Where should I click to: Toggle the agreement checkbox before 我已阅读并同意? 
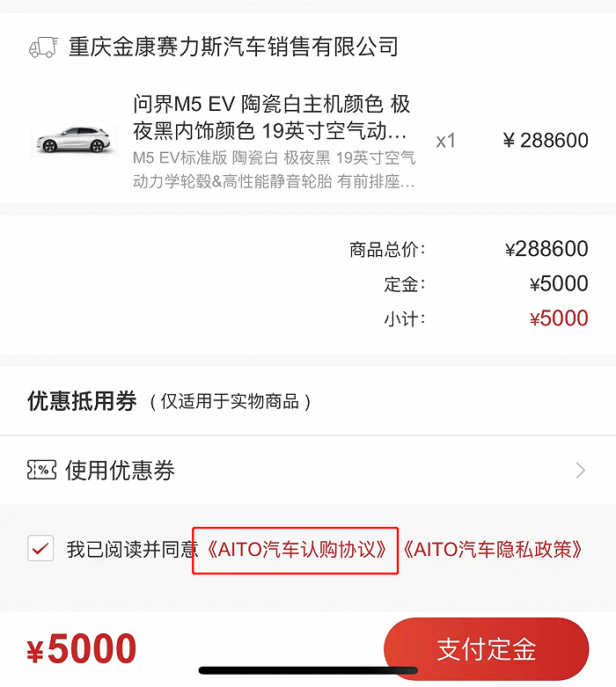point(40,549)
